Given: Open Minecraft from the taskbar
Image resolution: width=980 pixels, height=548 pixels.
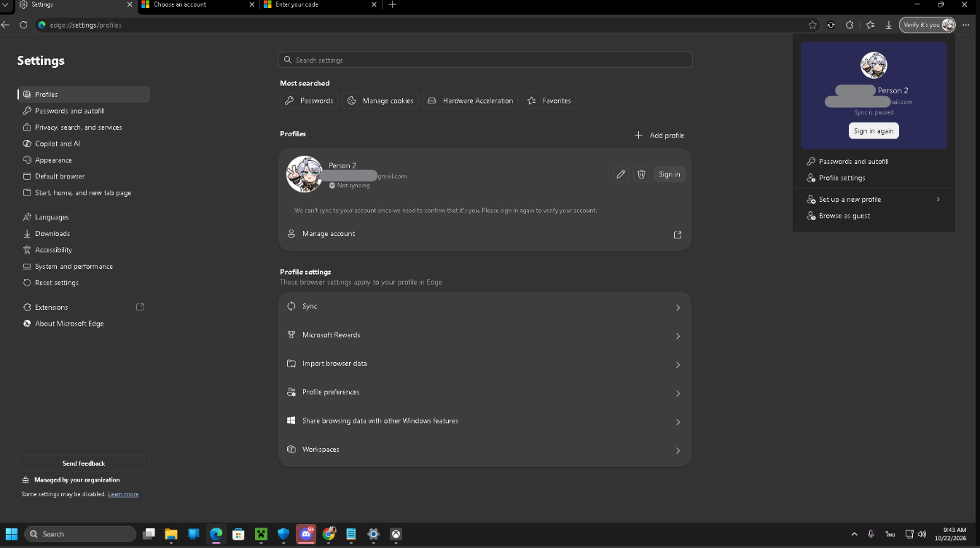Looking at the screenshot, I should click(x=261, y=534).
